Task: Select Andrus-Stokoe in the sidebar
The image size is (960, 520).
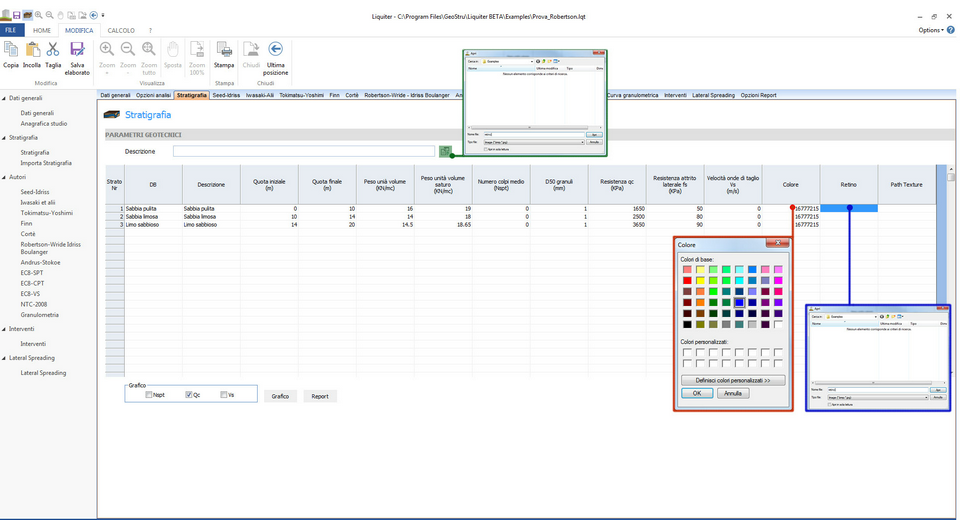Action: (40, 262)
